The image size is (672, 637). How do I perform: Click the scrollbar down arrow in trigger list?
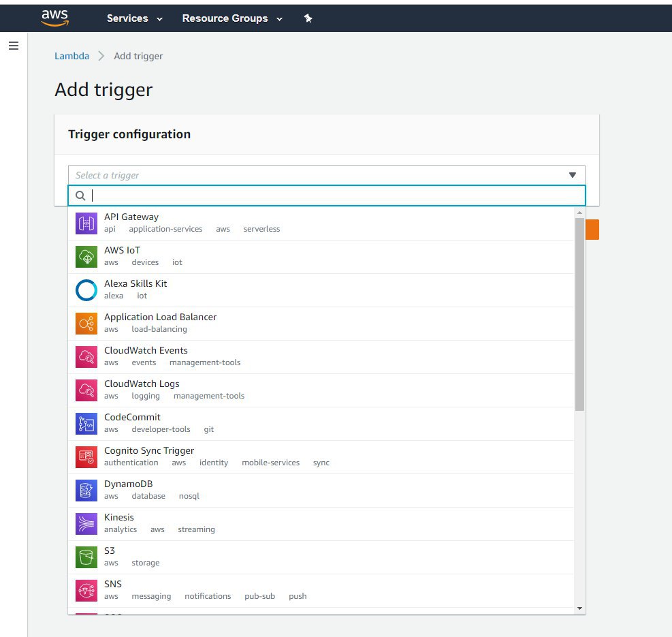tap(579, 608)
